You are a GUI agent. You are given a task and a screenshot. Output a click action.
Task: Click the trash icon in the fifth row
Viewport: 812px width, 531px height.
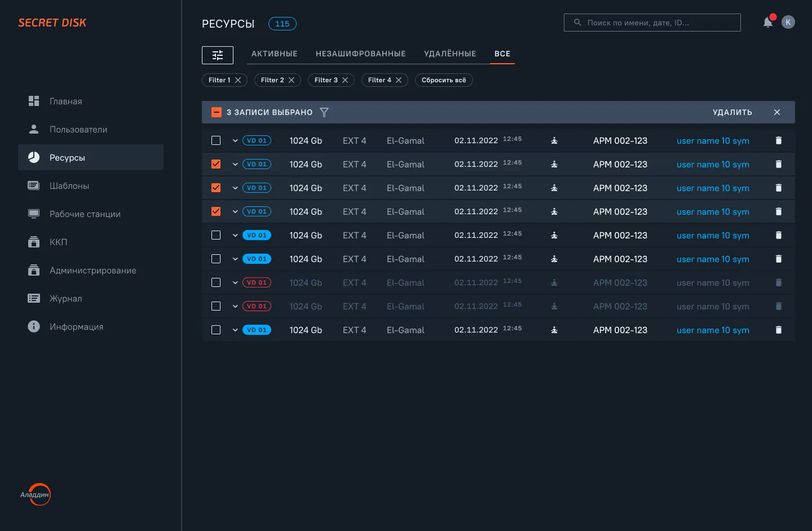[x=779, y=235]
